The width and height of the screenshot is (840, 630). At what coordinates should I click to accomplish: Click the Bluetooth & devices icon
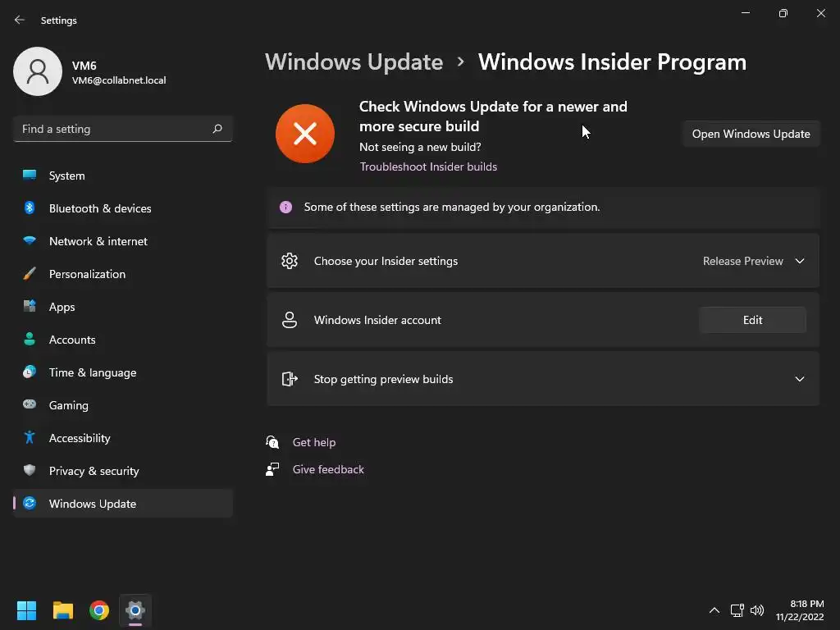[30, 208]
